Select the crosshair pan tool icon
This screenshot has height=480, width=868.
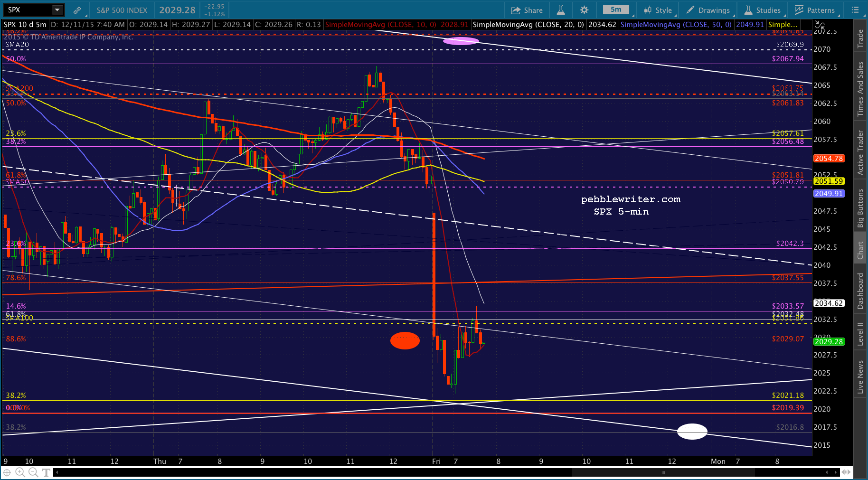(7, 472)
